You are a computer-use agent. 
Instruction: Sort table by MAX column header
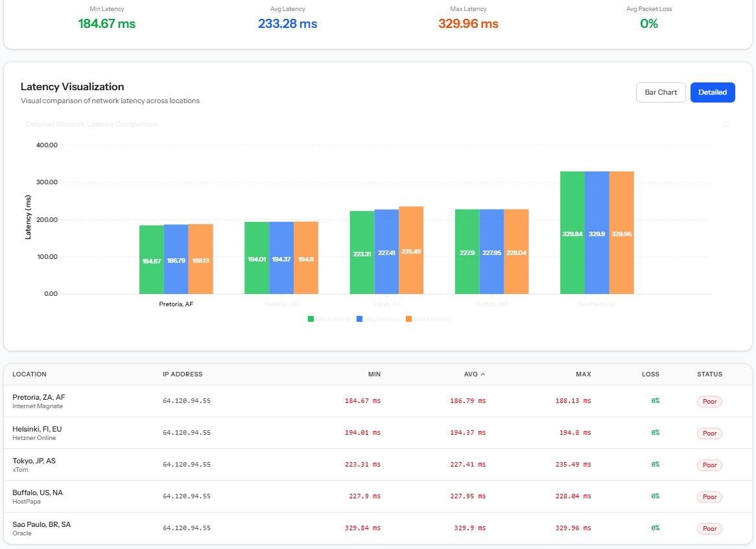point(584,374)
